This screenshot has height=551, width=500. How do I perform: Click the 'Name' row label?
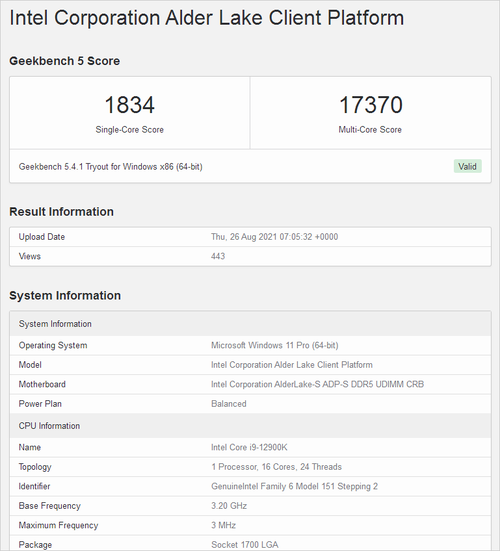[x=30, y=447]
